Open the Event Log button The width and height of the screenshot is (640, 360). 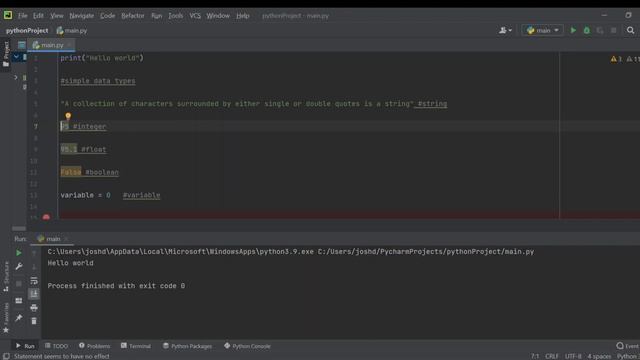tap(628, 346)
